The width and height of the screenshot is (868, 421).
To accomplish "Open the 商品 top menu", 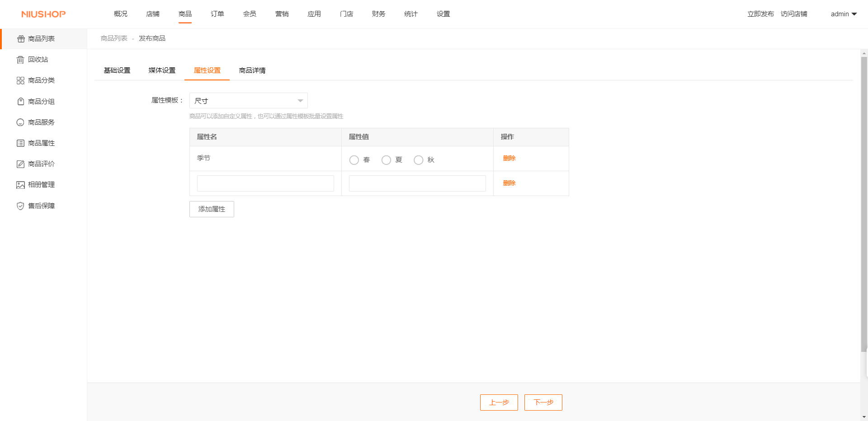I will pyautogui.click(x=185, y=14).
